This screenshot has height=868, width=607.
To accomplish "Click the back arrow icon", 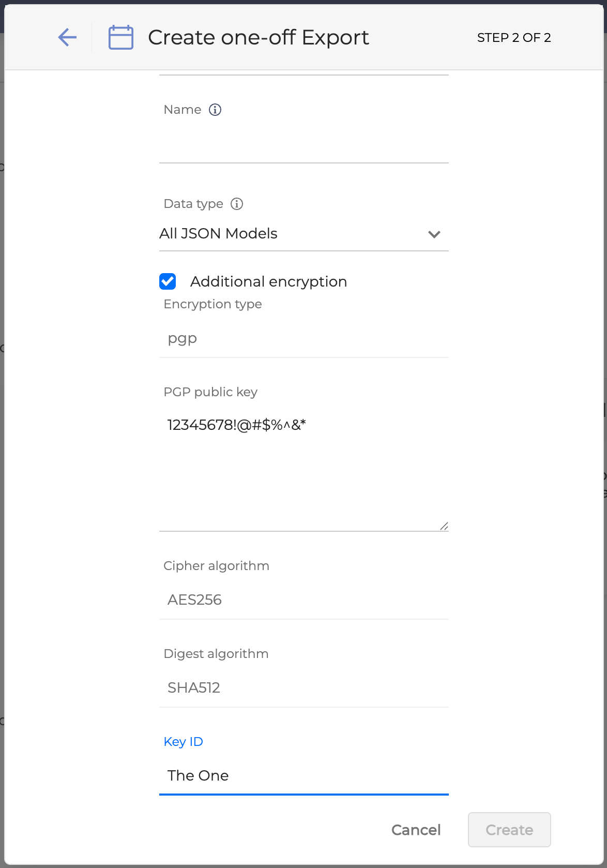I will pos(67,37).
